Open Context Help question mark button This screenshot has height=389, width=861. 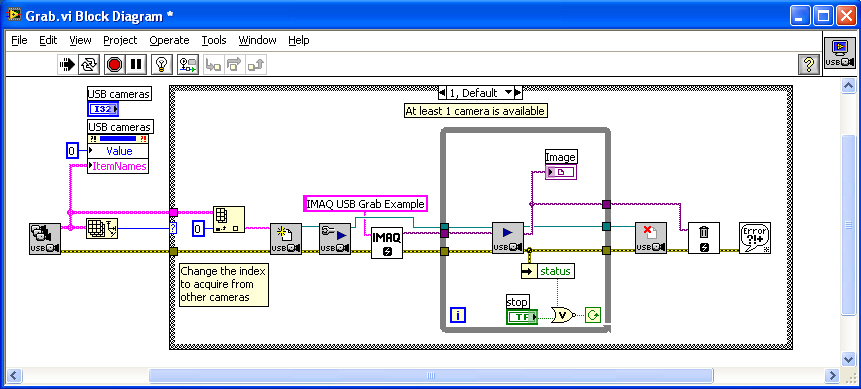pyautogui.click(x=809, y=64)
